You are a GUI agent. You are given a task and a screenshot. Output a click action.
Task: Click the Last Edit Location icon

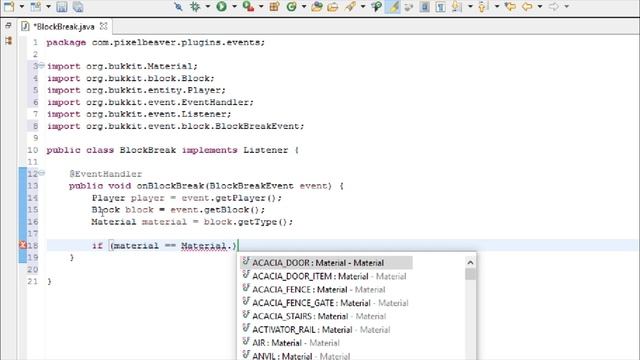tap(510, 7)
